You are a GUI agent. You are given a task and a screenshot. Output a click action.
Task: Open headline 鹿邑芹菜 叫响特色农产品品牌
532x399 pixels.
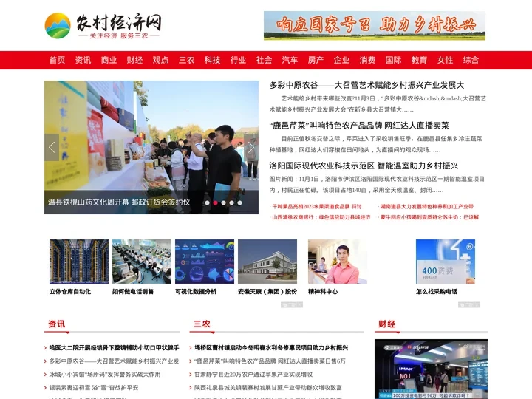[359, 126]
